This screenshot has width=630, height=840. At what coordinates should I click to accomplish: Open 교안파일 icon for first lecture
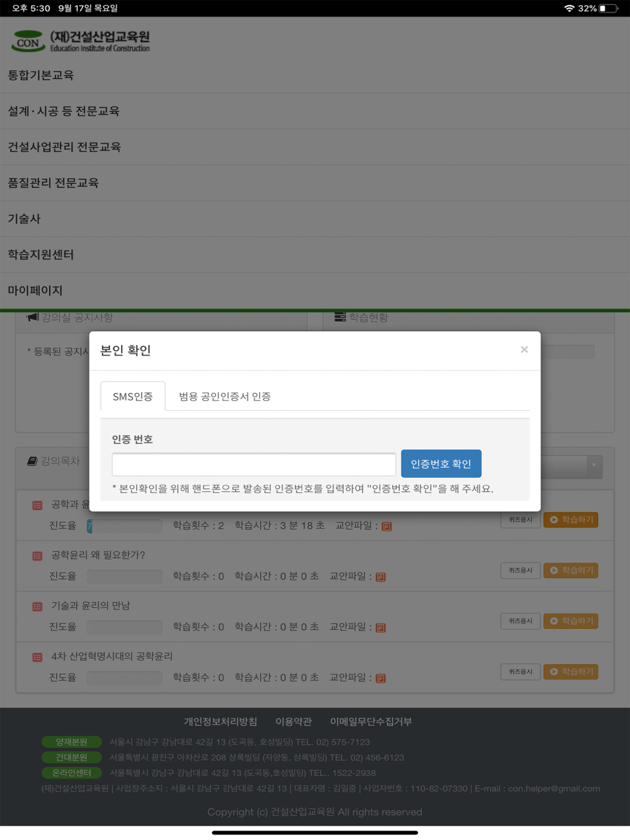click(387, 526)
